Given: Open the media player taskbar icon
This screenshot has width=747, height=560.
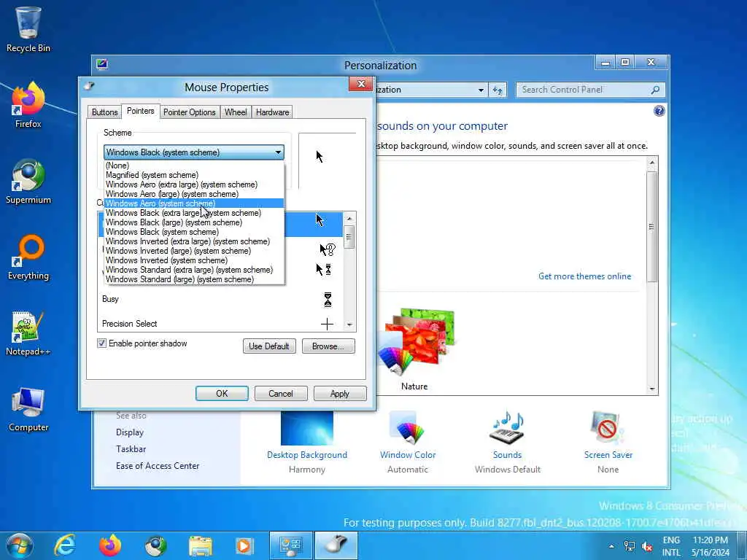Looking at the screenshot, I should [x=244, y=545].
